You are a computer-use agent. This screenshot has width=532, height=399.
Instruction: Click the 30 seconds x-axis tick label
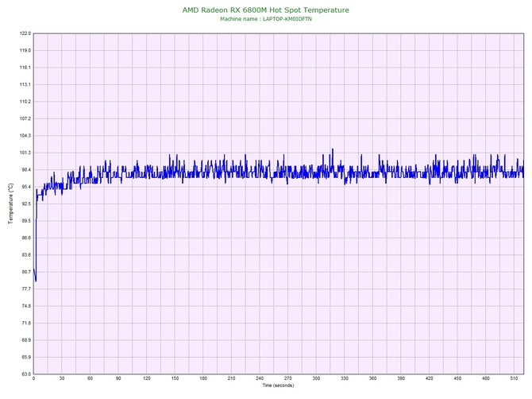[x=62, y=378]
